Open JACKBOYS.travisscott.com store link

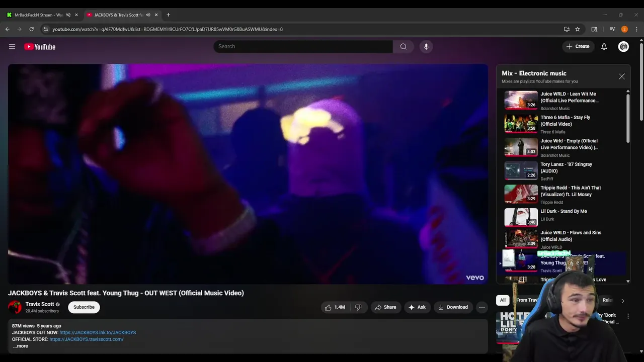87,339
